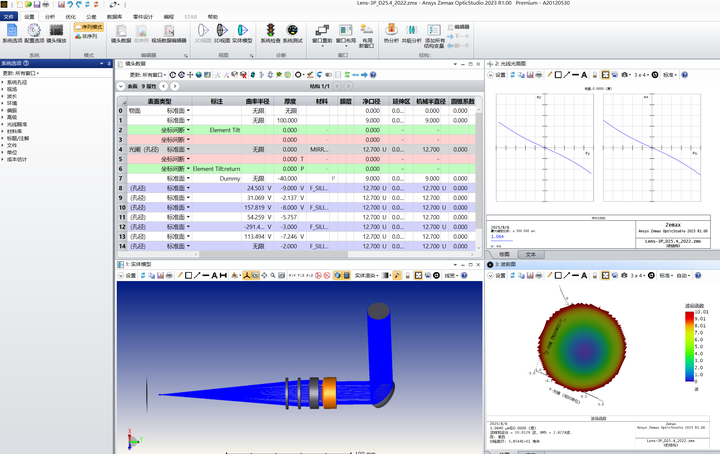The height and width of the screenshot is (454, 720).
Task: Switch to 文本 tab in ray fan window
Action: (x=530, y=255)
